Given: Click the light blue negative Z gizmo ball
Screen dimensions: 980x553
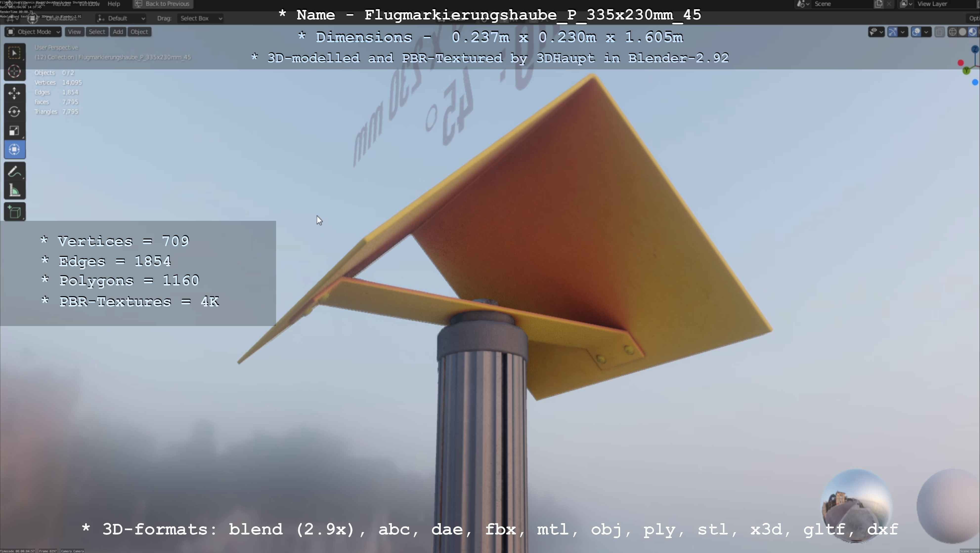Looking at the screenshot, I should pos(975,82).
